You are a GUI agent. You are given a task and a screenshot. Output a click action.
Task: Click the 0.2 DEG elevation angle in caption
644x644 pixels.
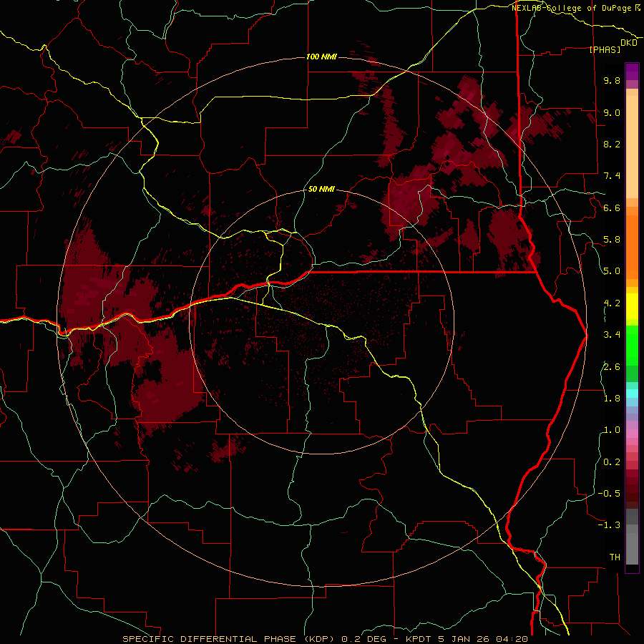[364, 639]
